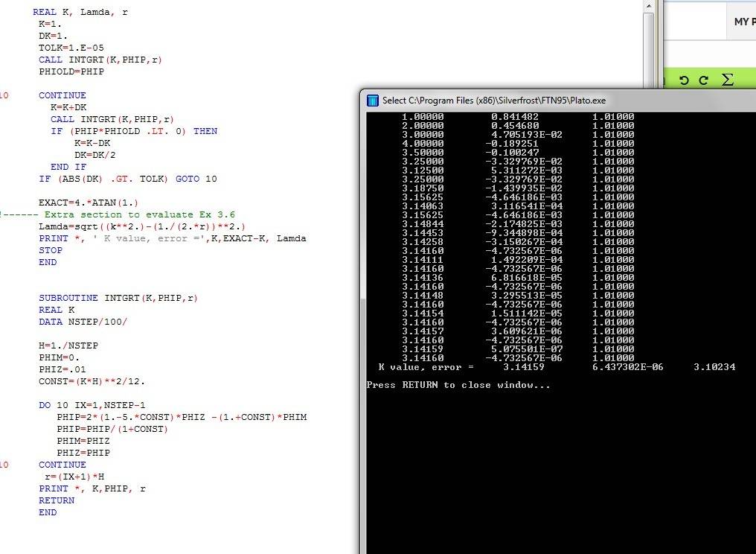The width and height of the screenshot is (756, 554).
Task: Click the 'K value, error =' output line
Action: (426, 367)
